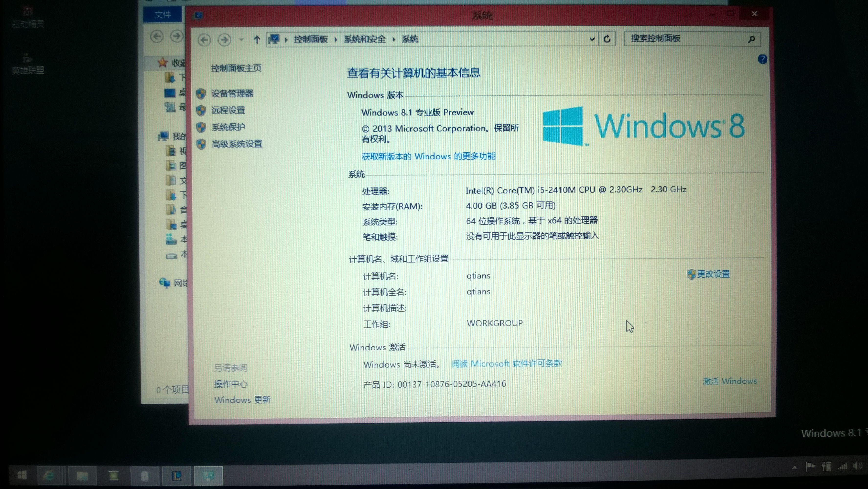The height and width of the screenshot is (489, 868).
Task: Click the System window title bar icon
Action: (198, 15)
